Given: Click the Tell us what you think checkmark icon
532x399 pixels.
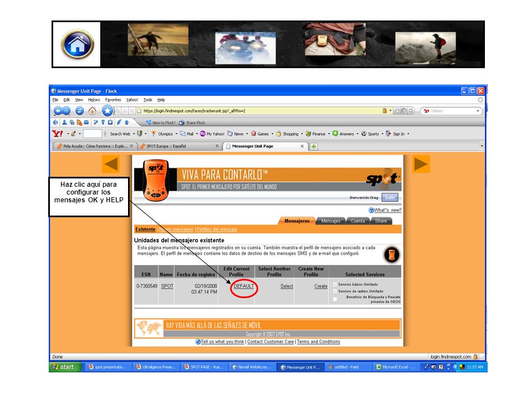Looking at the screenshot, I should point(198,342).
